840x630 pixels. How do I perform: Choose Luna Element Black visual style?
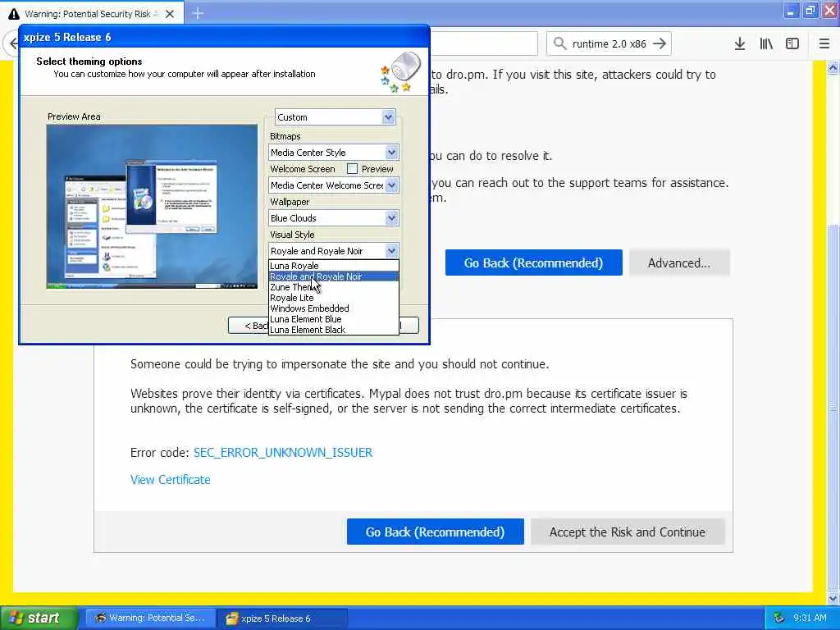coord(333,330)
